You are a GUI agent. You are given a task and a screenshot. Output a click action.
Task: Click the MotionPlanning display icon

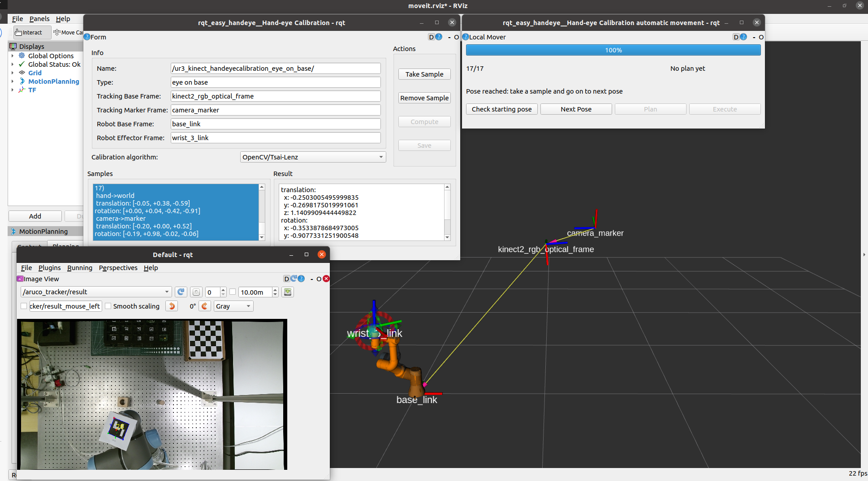22,81
